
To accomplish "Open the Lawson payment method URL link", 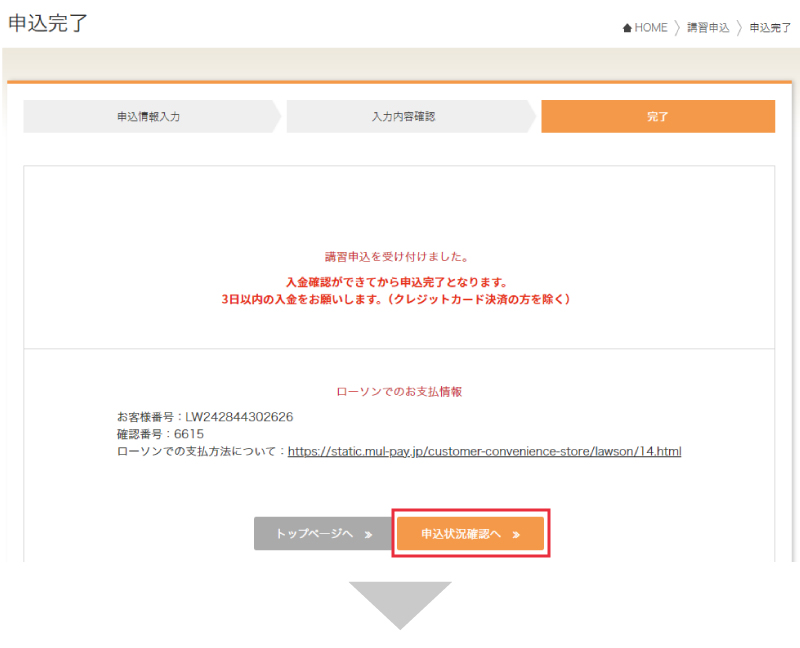I will point(484,451).
